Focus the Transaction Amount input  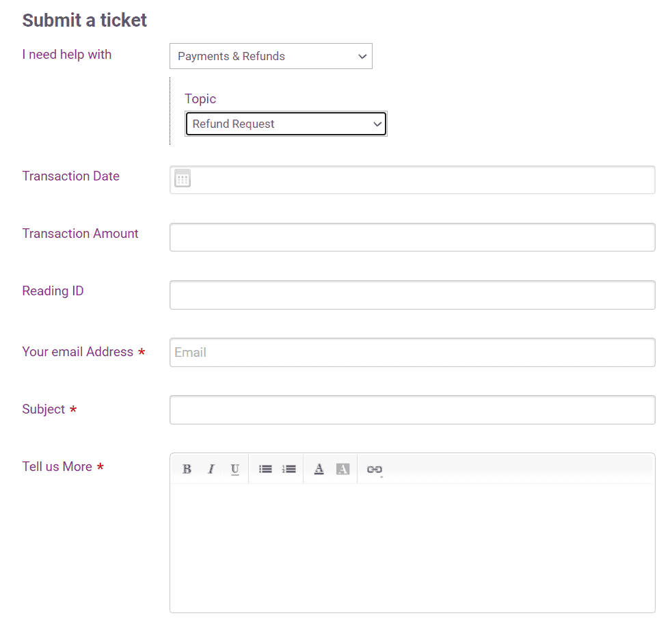412,237
